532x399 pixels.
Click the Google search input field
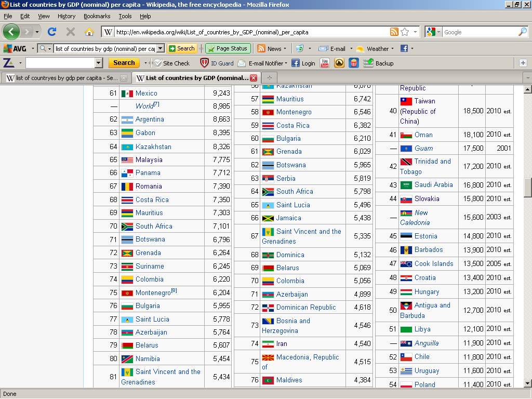pos(478,32)
